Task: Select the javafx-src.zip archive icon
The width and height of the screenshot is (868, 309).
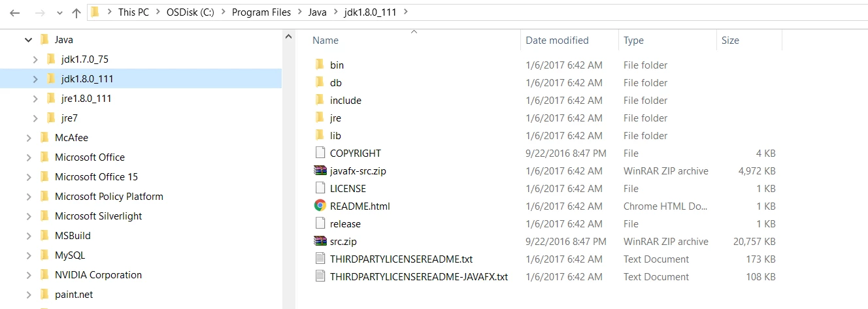Action: [x=320, y=171]
